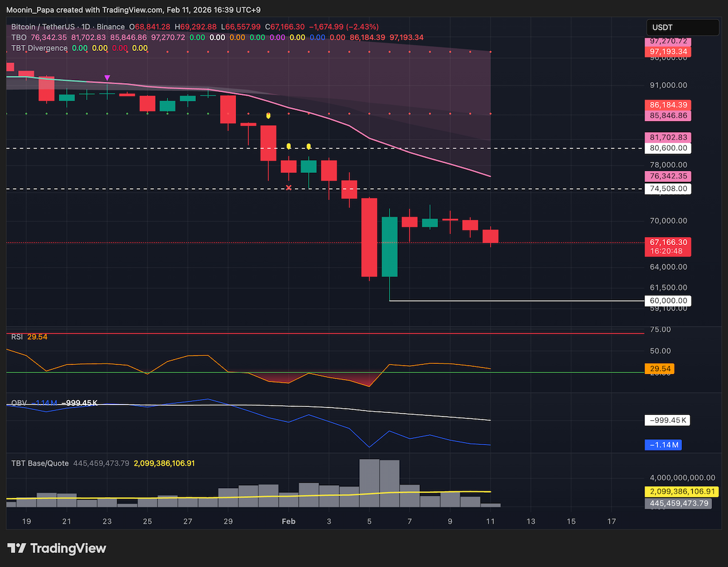
Task: Click the purple triangle marker above Jan 23 candle
Action: coord(107,78)
